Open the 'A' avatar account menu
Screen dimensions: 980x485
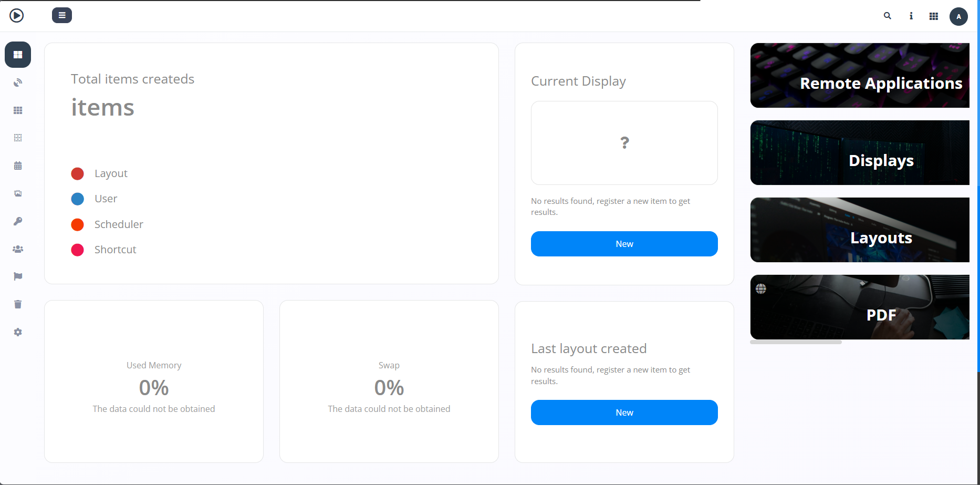coord(958,16)
